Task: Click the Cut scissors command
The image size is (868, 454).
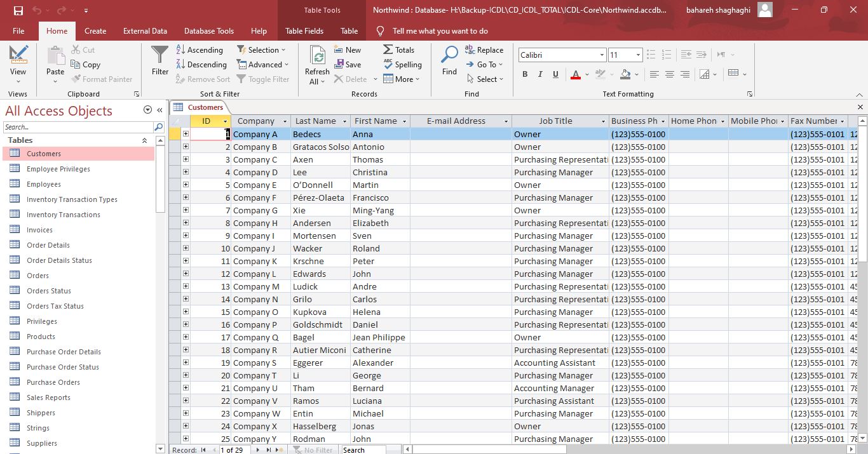Action: (83, 50)
